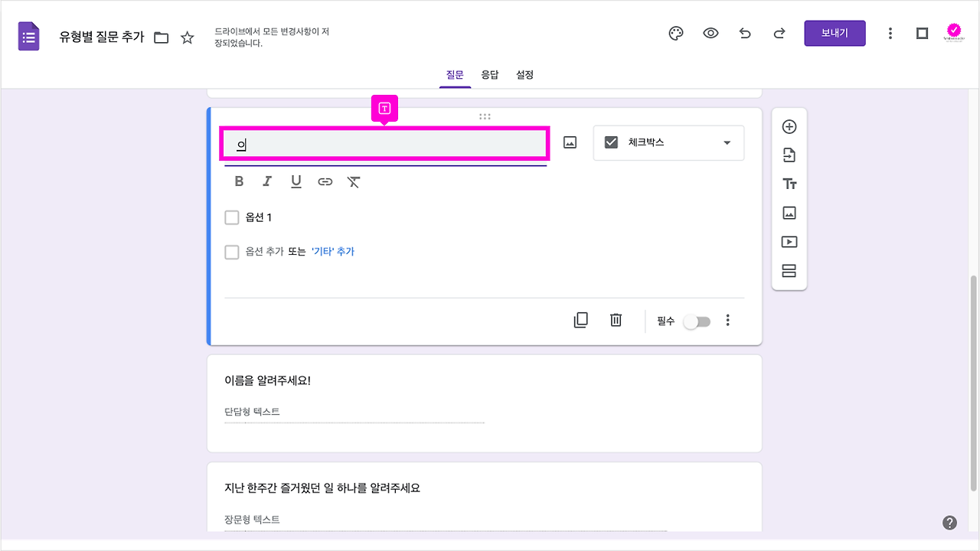
Task: Insert a video using the sidebar video icon
Action: pyautogui.click(x=789, y=242)
